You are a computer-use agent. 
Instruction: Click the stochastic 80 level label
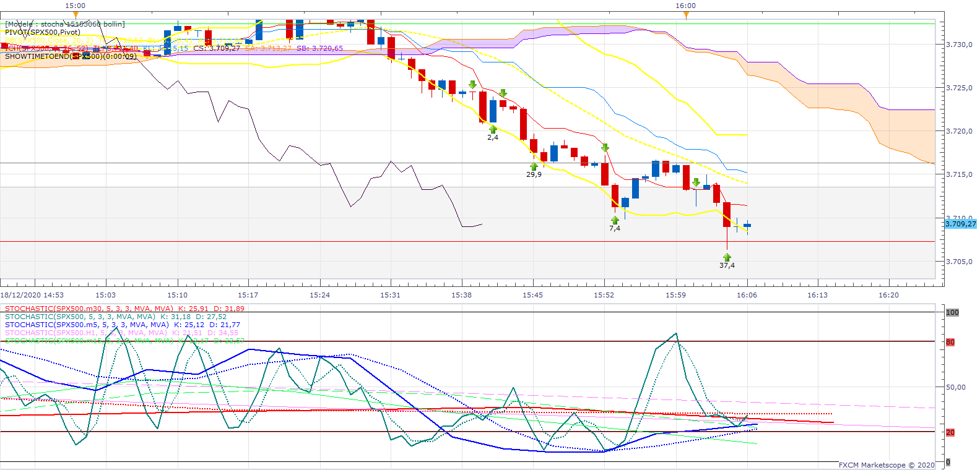pos(950,342)
